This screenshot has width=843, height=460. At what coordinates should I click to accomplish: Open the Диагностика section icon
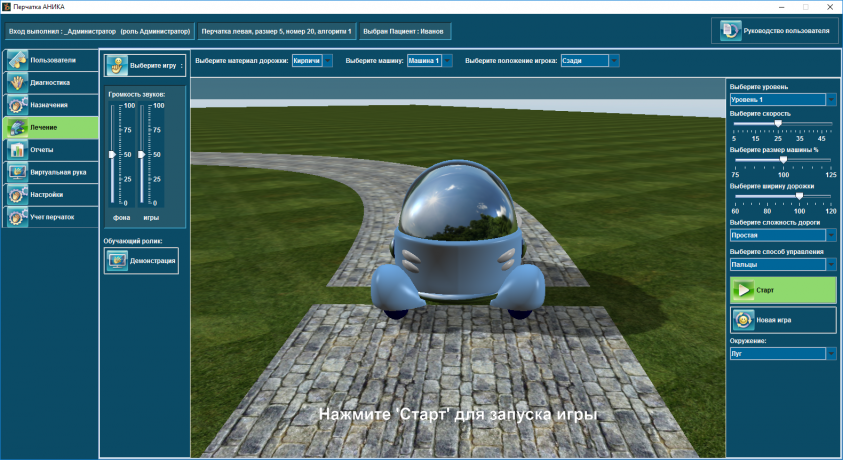16,82
